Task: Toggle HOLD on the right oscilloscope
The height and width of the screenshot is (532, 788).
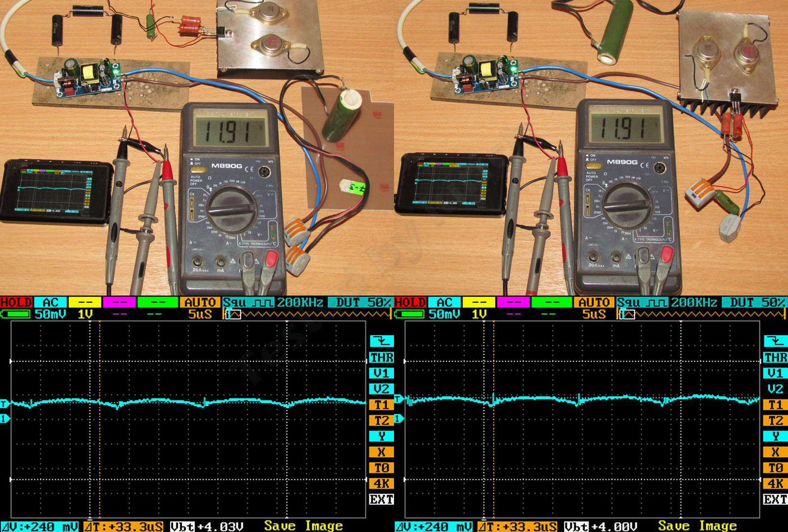Action: coord(410,302)
